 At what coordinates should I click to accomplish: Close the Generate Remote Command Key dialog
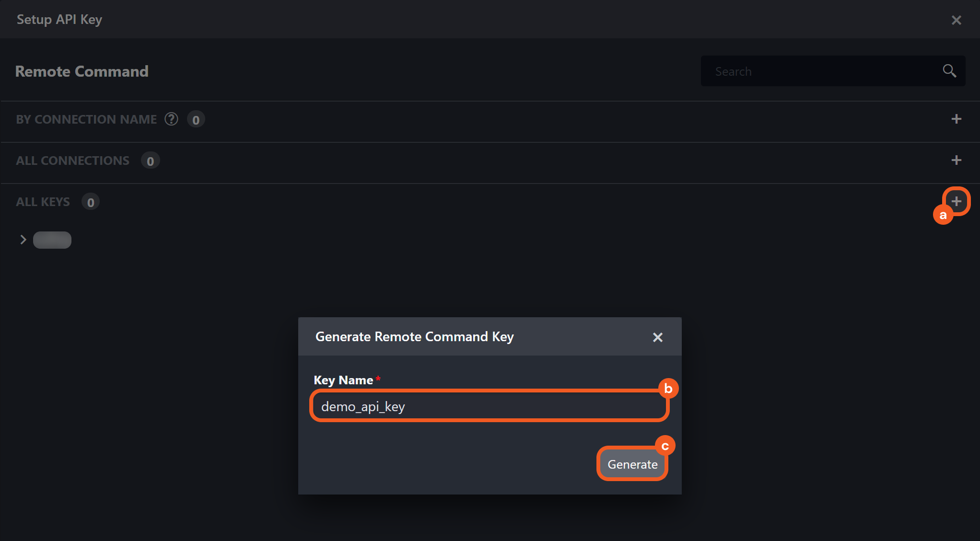(x=657, y=337)
